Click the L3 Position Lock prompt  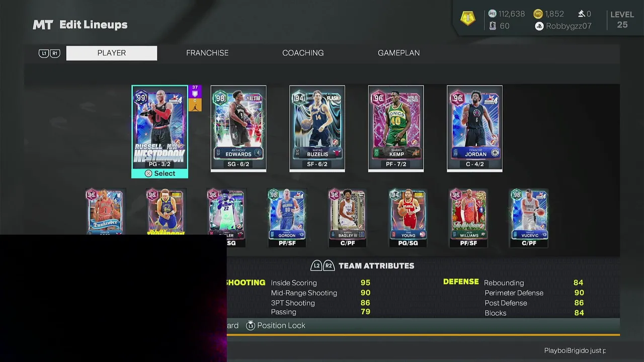[276, 325]
